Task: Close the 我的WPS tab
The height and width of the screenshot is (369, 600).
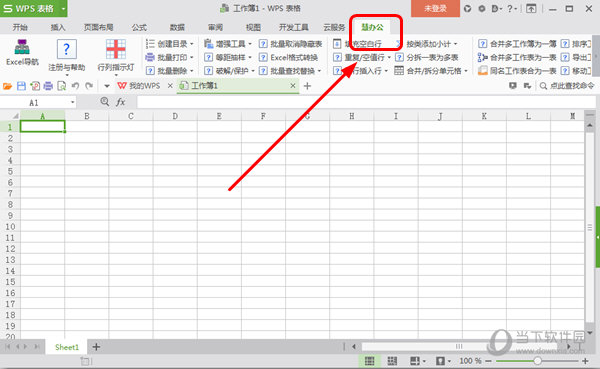Action: click(x=170, y=86)
